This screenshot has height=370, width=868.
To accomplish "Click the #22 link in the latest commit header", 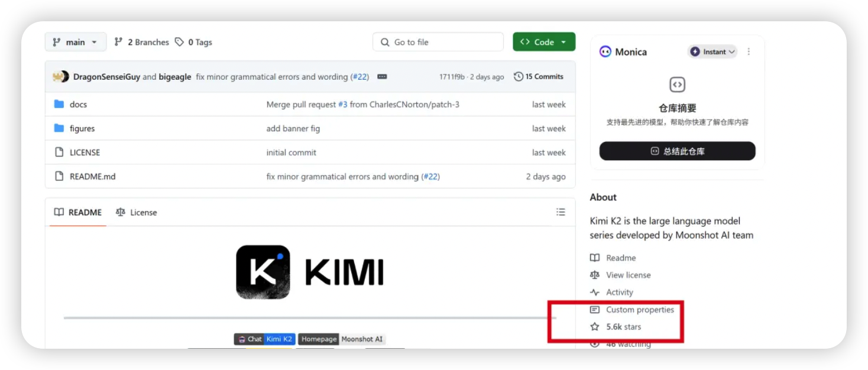I will coord(360,77).
